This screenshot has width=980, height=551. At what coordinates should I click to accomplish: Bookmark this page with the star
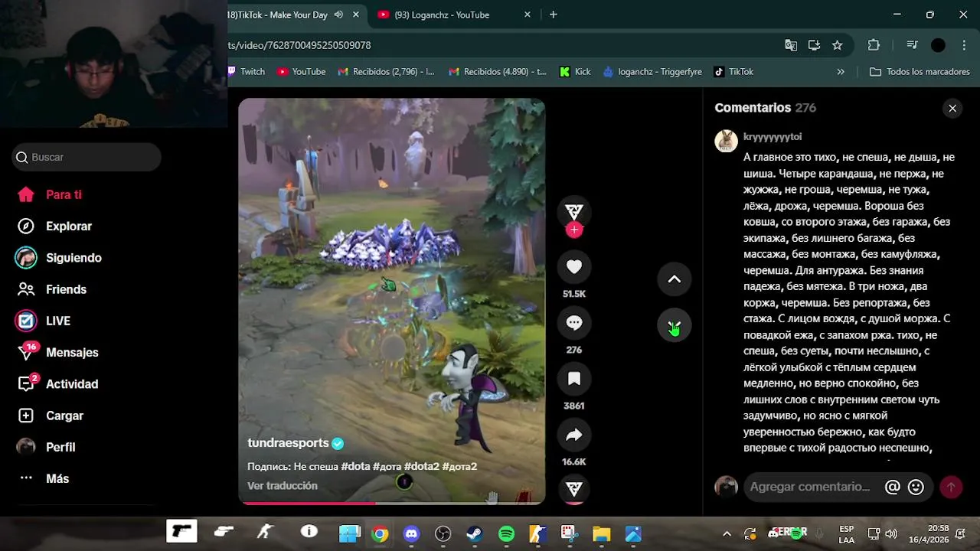point(838,45)
